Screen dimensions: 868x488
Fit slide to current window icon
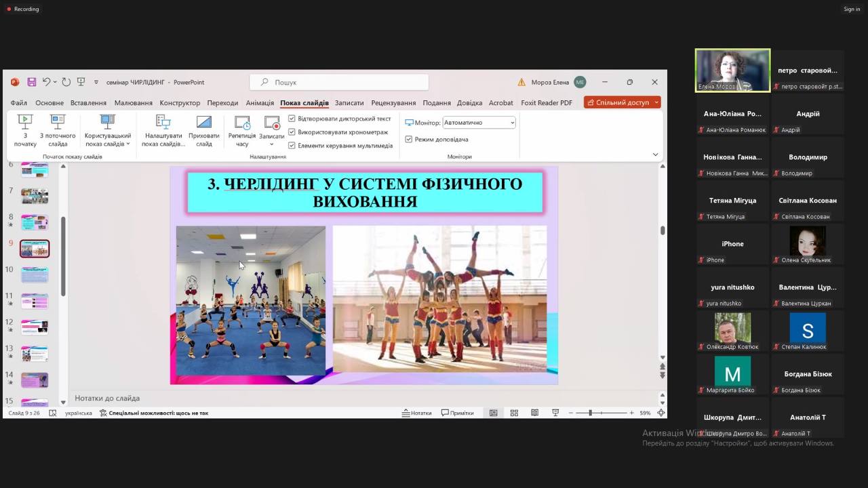[x=661, y=413]
